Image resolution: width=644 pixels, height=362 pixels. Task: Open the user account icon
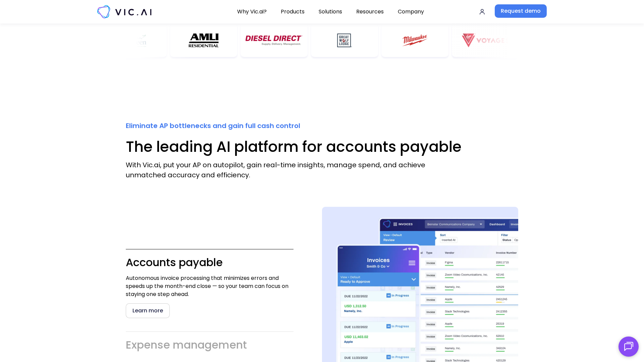[x=482, y=12]
